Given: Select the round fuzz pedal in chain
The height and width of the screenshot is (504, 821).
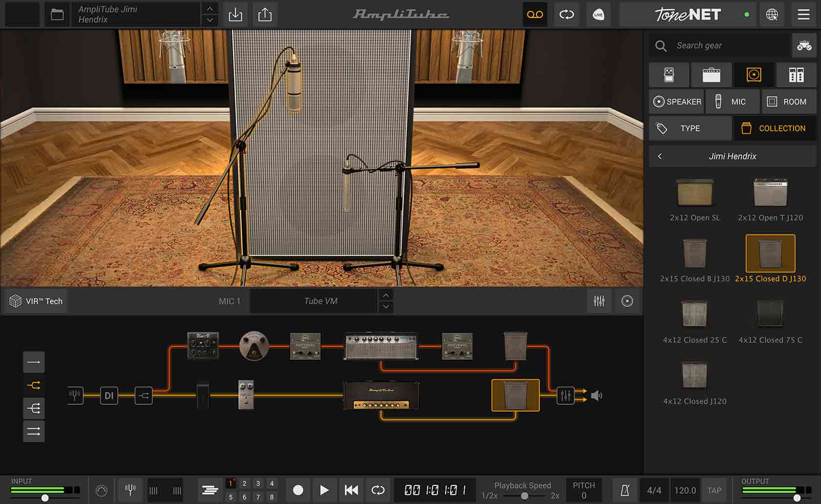Looking at the screenshot, I should click(x=254, y=346).
